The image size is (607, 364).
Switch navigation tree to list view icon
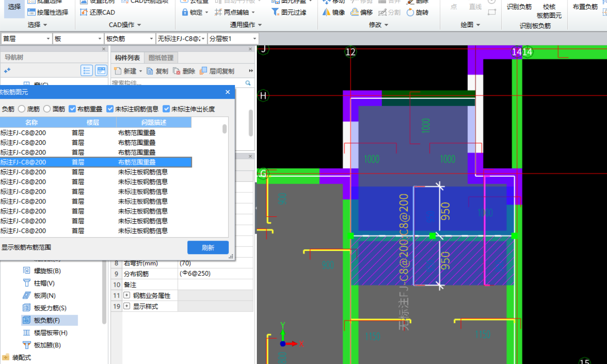pos(86,71)
